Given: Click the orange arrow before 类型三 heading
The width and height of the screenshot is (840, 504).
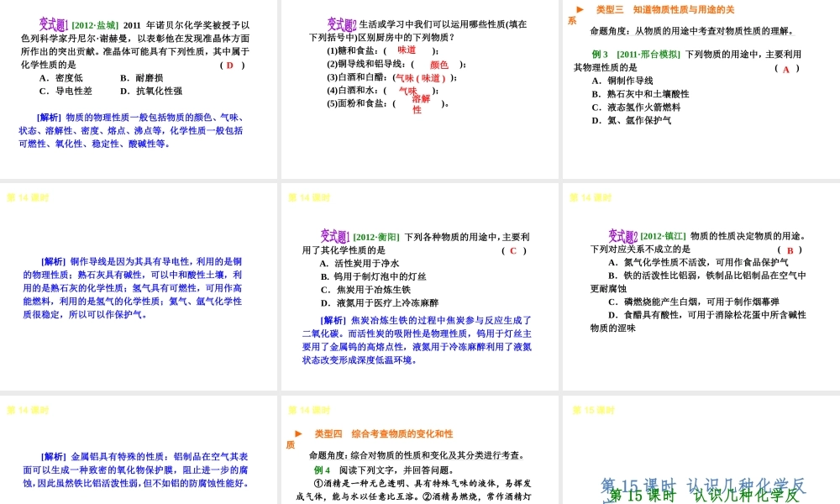Looking at the screenshot, I should pyautogui.click(x=580, y=9).
